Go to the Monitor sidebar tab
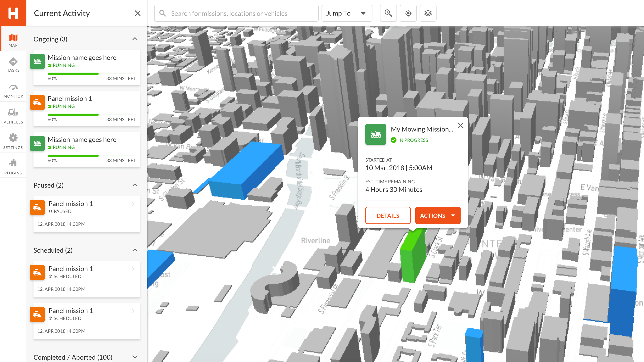644x362 pixels. (x=13, y=90)
